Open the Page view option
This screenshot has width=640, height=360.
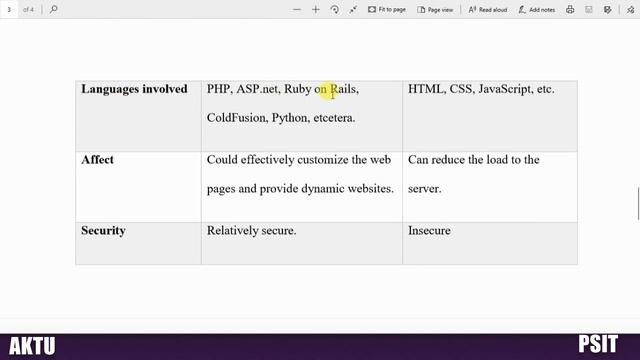point(435,9)
